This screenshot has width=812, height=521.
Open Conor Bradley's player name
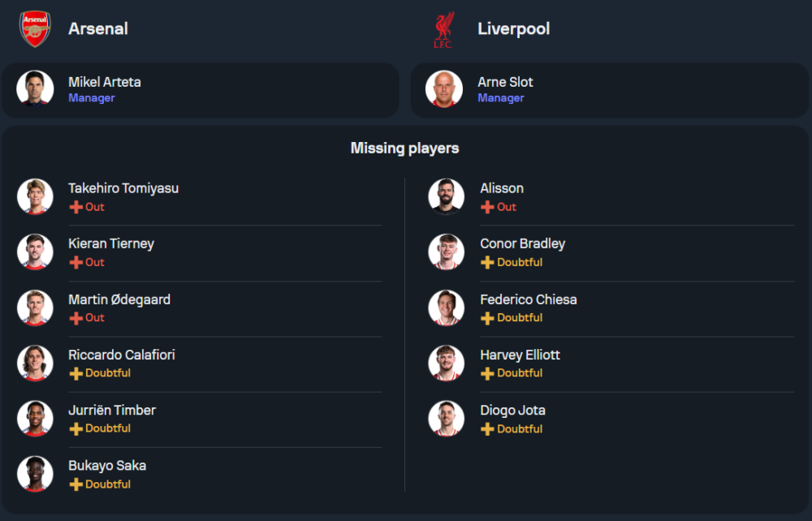coord(522,243)
